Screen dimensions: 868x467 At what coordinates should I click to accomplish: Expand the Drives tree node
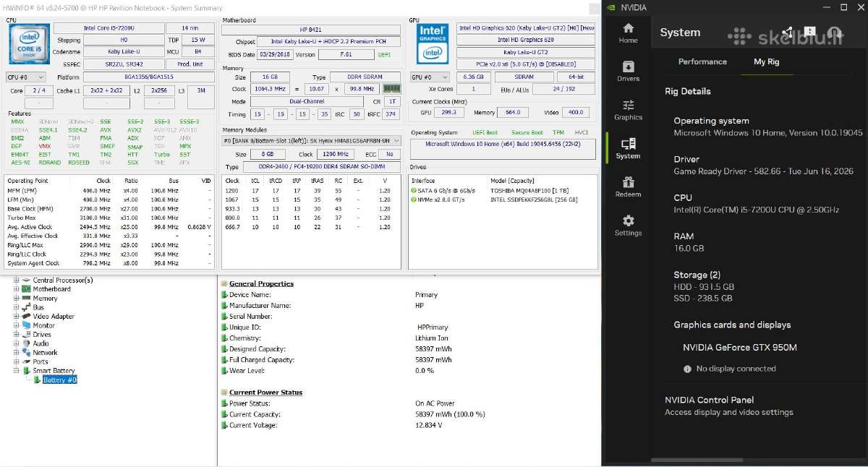17,334
